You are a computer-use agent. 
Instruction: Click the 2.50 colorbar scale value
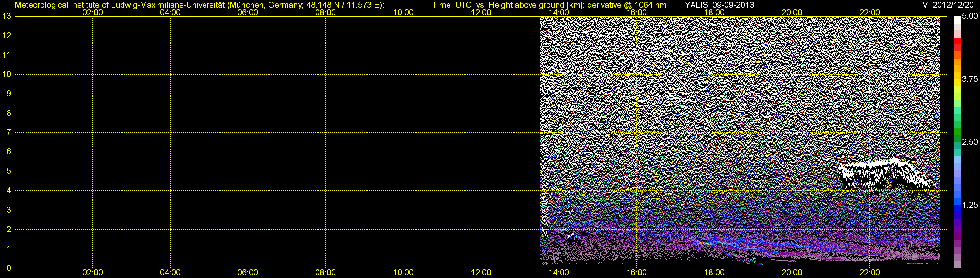pyautogui.click(x=970, y=142)
